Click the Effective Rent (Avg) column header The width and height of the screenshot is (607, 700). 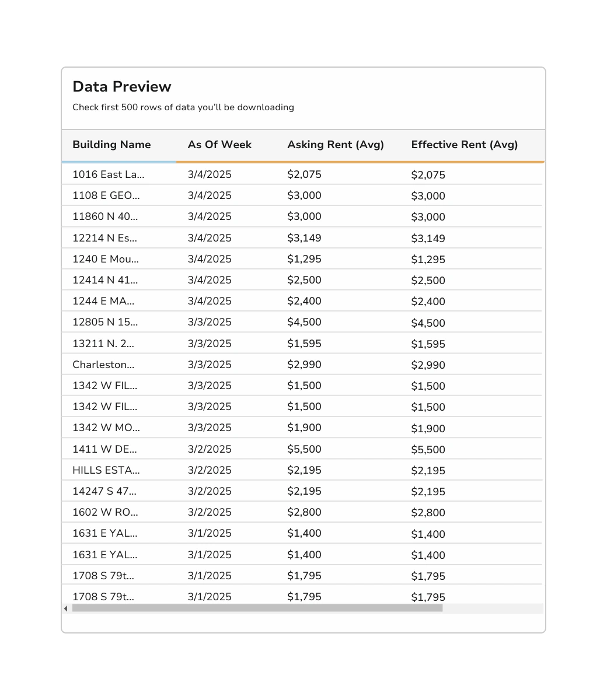[x=465, y=145]
